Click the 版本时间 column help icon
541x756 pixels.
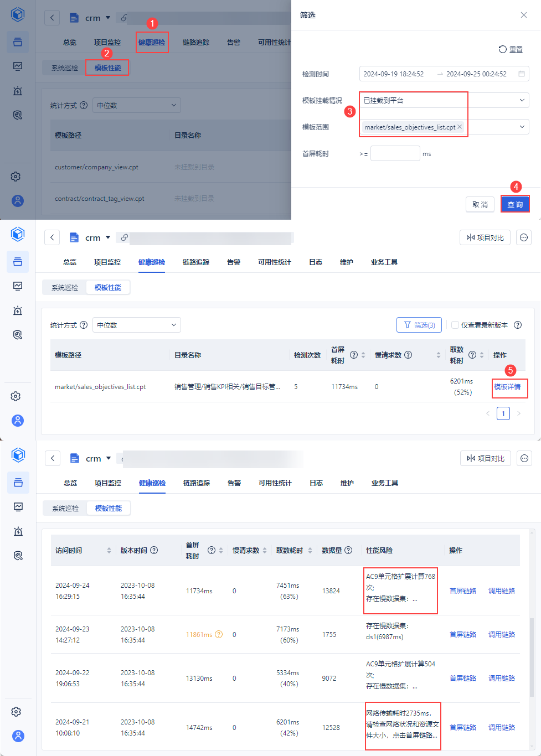(x=154, y=550)
